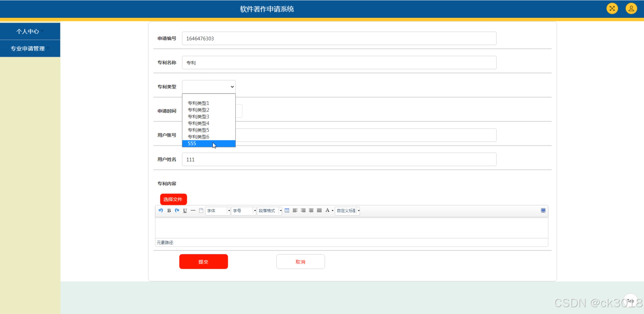Click the 取消 cancel button
644x314 pixels.
[301, 261]
